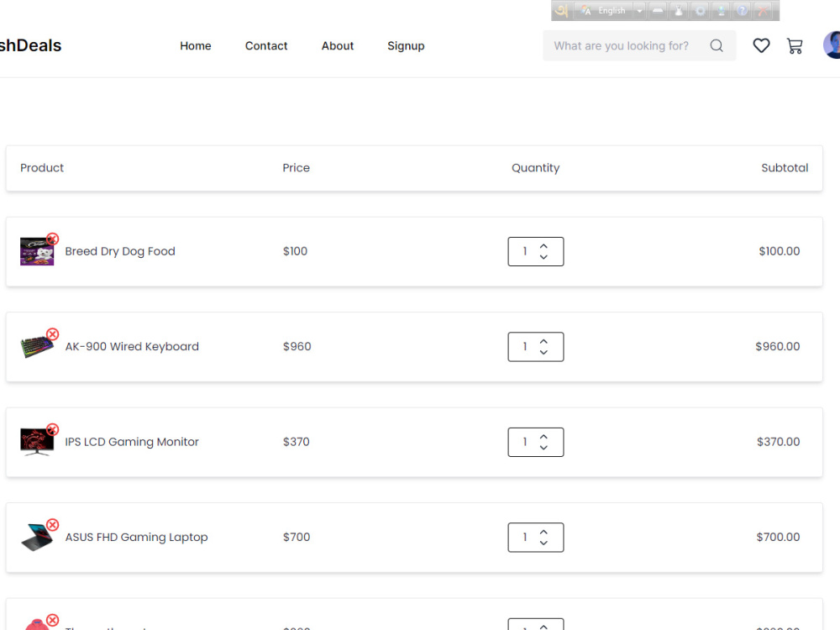Increase quantity of IPS LCD Gaming Monitor
Image resolution: width=840 pixels, height=630 pixels.
[x=543, y=437]
